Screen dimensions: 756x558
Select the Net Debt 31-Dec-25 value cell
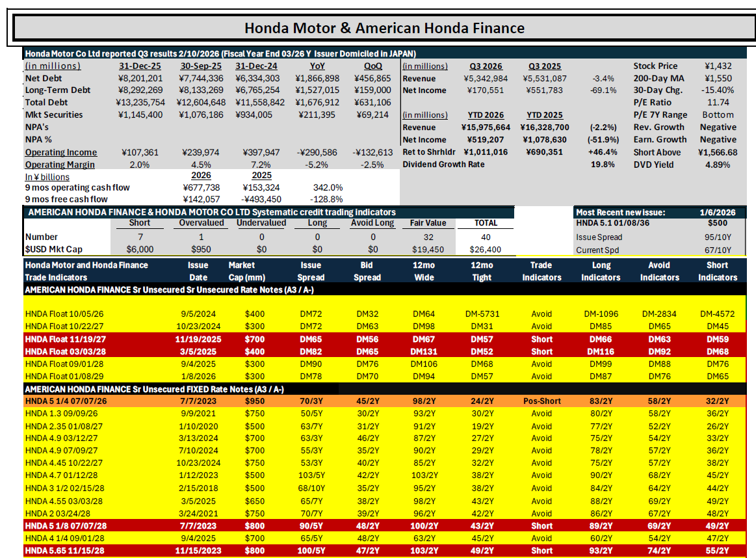click(x=140, y=78)
